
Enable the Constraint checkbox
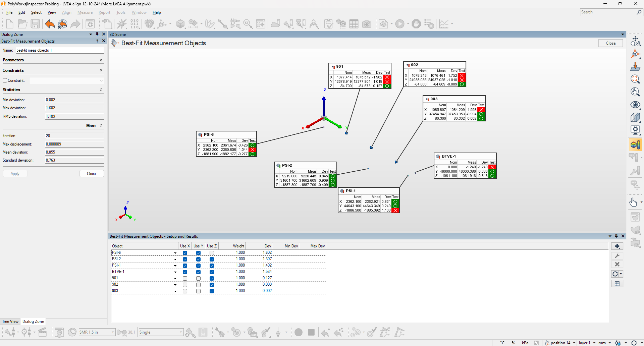pyautogui.click(x=5, y=80)
